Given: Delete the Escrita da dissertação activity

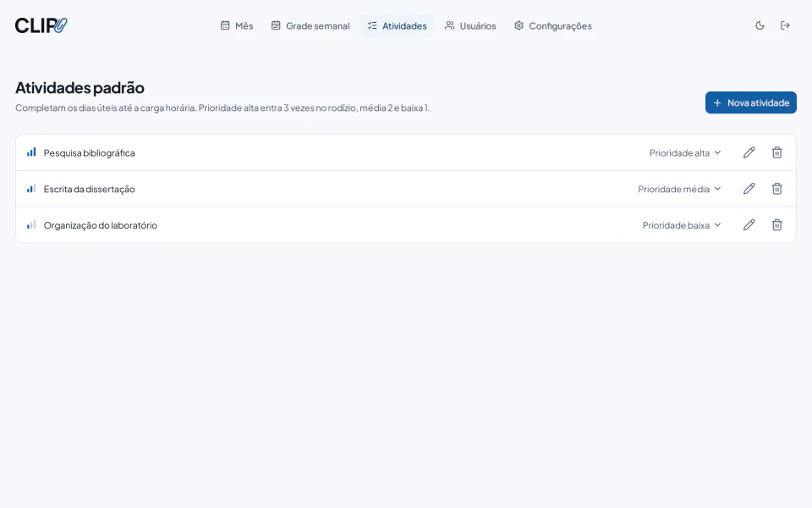Looking at the screenshot, I should pos(776,189).
